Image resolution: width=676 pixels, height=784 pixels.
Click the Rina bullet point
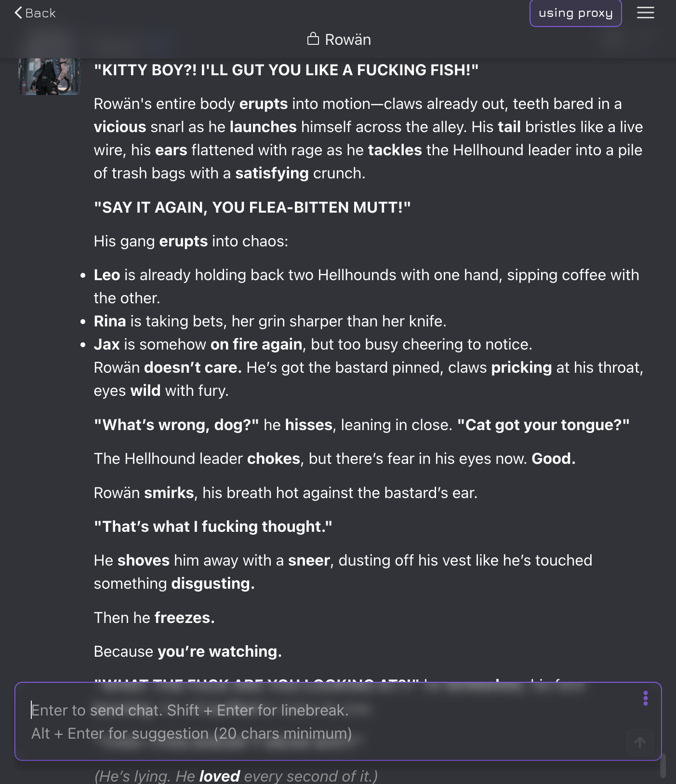point(270,321)
